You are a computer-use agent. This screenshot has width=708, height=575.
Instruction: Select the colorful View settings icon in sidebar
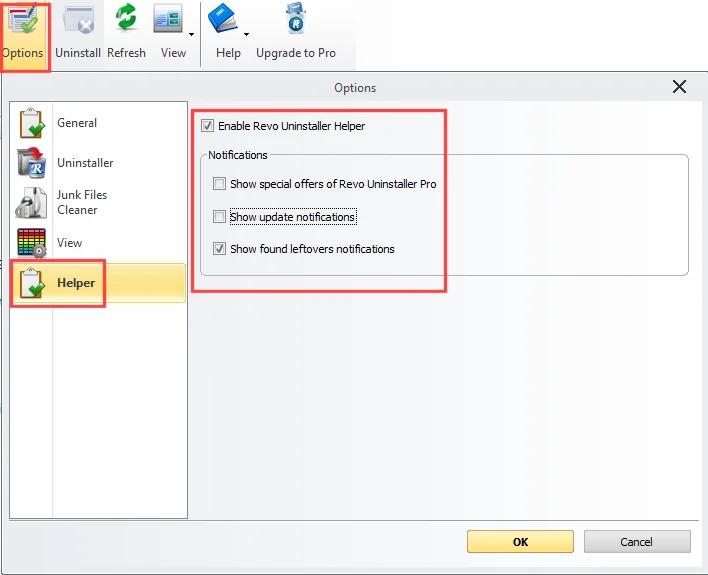[x=32, y=243]
